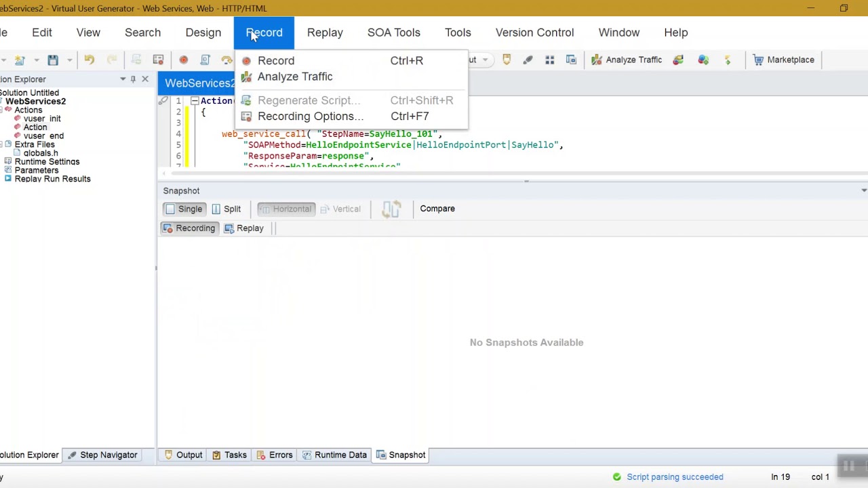Open the Replay menu
The height and width of the screenshot is (488, 868).
325,33
